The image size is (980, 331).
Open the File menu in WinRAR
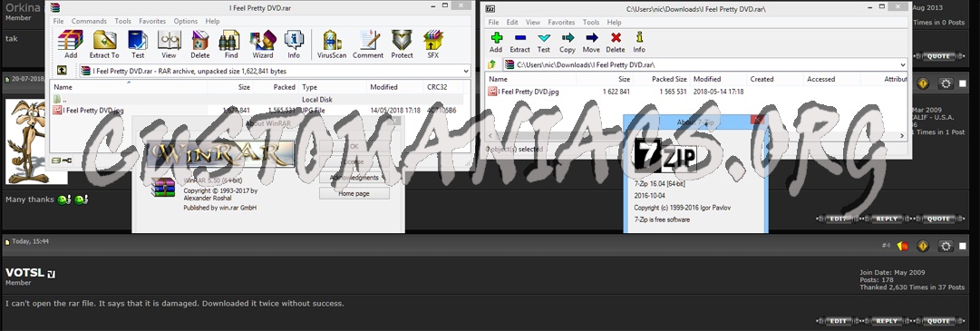point(58,21)
